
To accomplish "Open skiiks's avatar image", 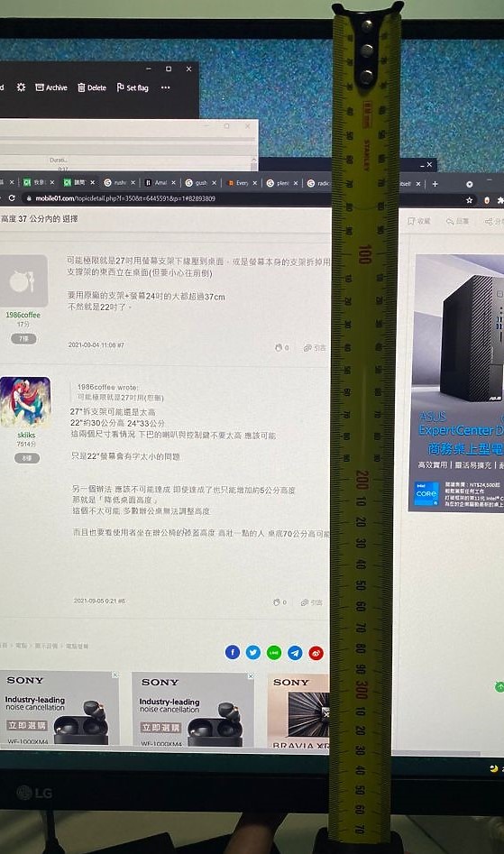I will (25, 401).
